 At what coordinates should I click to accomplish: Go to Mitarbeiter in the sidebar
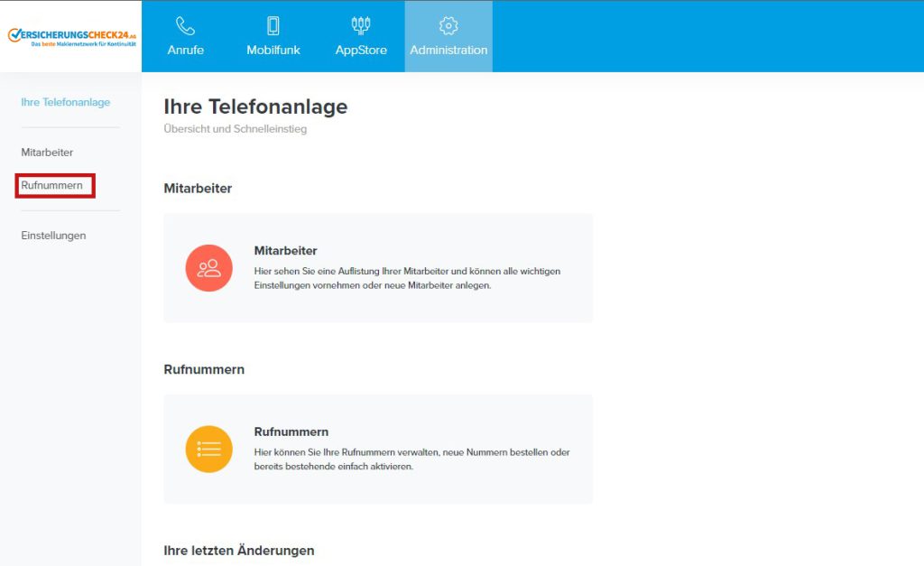[x=47, y=153]
